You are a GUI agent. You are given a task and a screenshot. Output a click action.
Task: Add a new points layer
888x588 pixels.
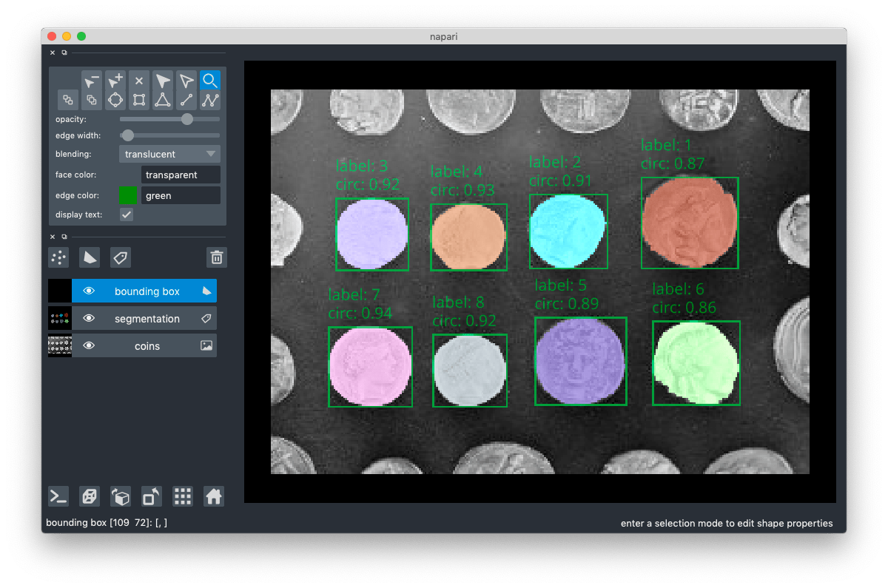coord(58,257)
